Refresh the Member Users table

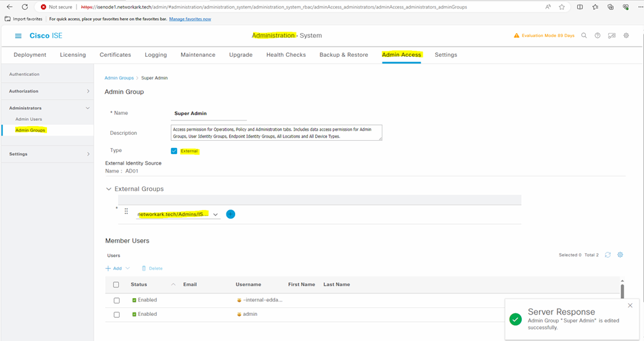coord(608,254)
